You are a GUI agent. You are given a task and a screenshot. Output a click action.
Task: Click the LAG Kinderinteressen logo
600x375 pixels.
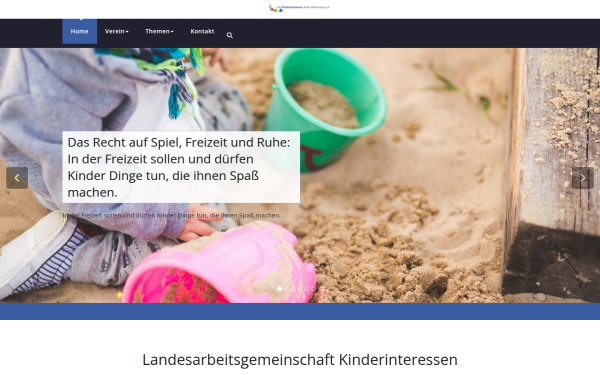(x=299, y=8)
